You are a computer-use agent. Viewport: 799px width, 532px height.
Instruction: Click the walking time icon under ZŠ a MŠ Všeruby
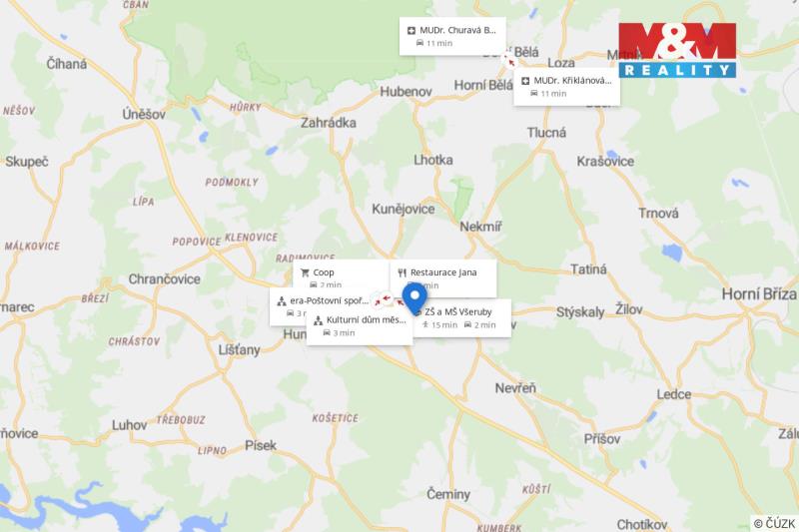(x=425, y=324)
